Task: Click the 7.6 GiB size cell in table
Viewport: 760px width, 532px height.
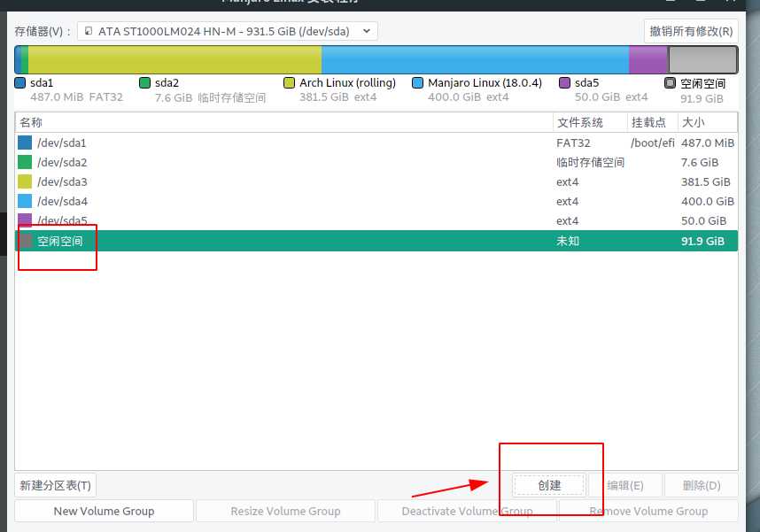Action: (x=700, y=162)
